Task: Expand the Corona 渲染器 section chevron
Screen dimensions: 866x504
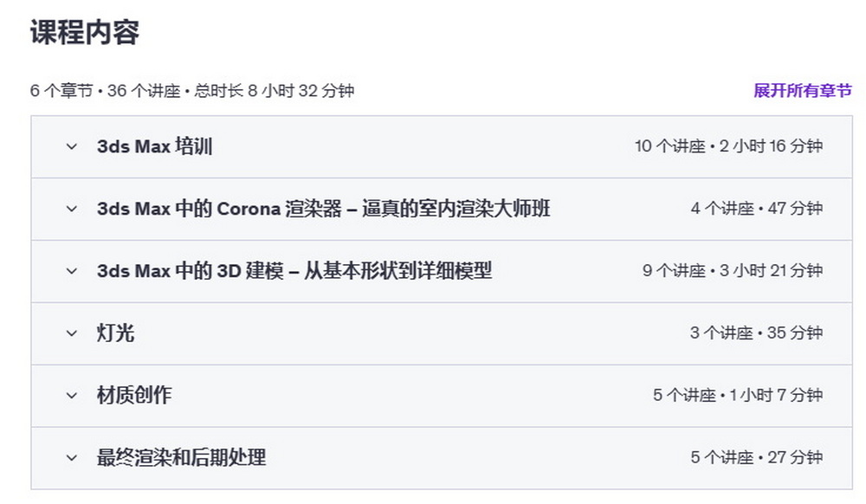Action: pyautogui.click(x=72, y=210)
